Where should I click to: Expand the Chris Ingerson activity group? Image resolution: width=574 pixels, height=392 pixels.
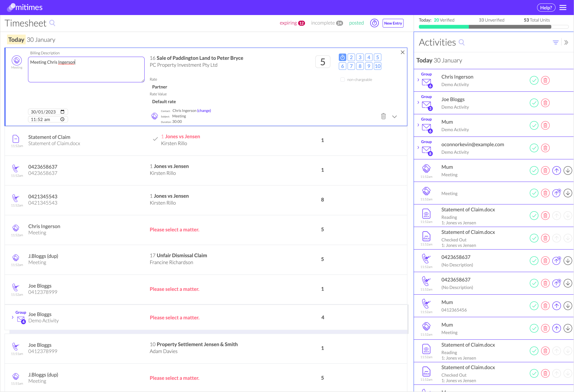[x=418, y=80]
